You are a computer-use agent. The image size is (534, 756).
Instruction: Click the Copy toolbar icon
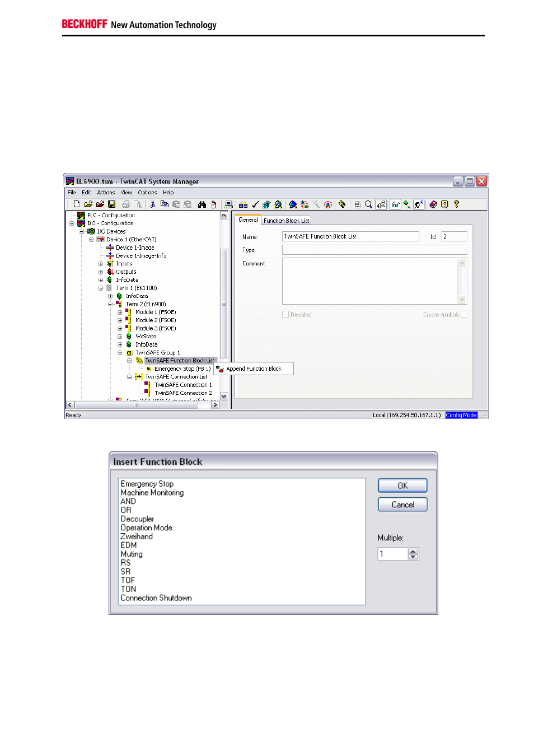164,204
